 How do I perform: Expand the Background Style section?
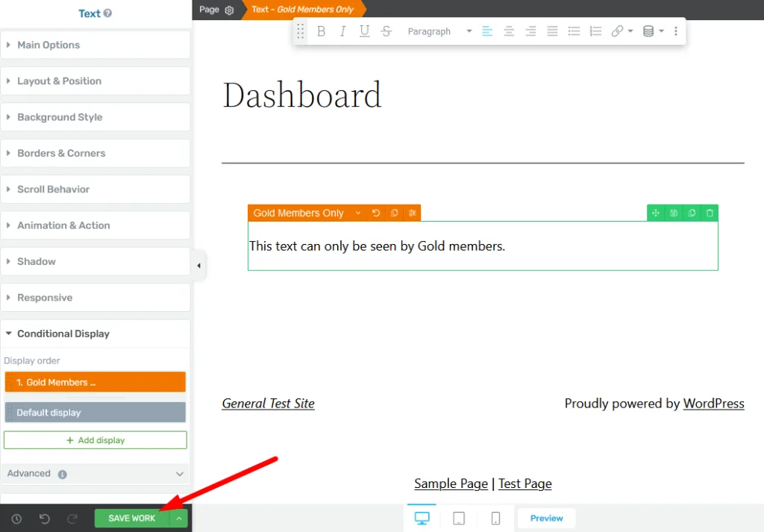[x=95, y=117]
